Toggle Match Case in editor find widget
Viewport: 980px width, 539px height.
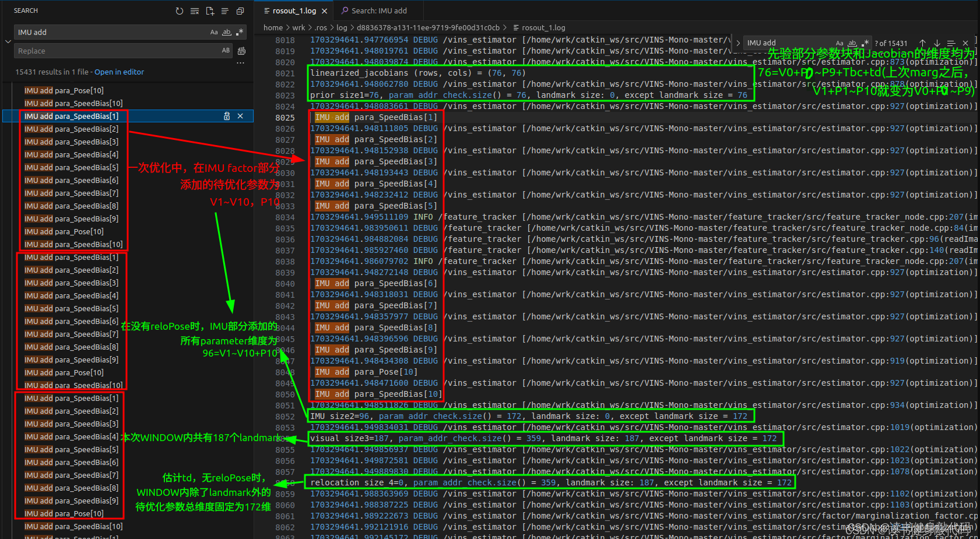coord(840,43)
